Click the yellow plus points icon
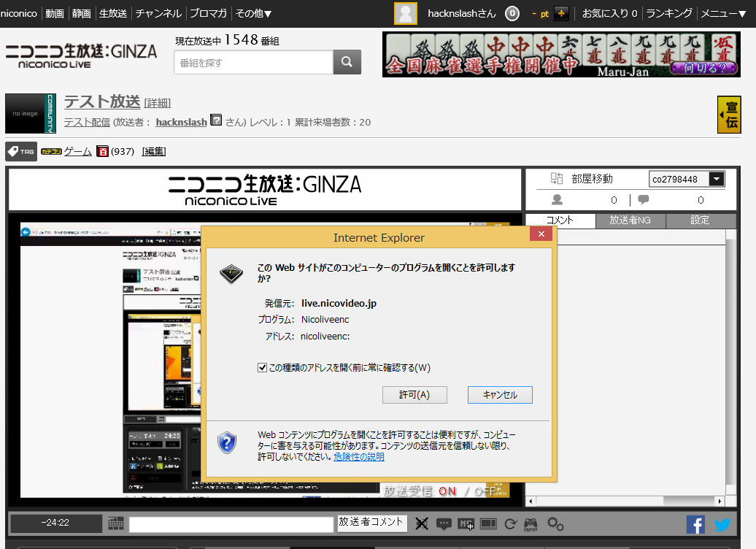Screen dimensions: 756x549 point(561,14)
